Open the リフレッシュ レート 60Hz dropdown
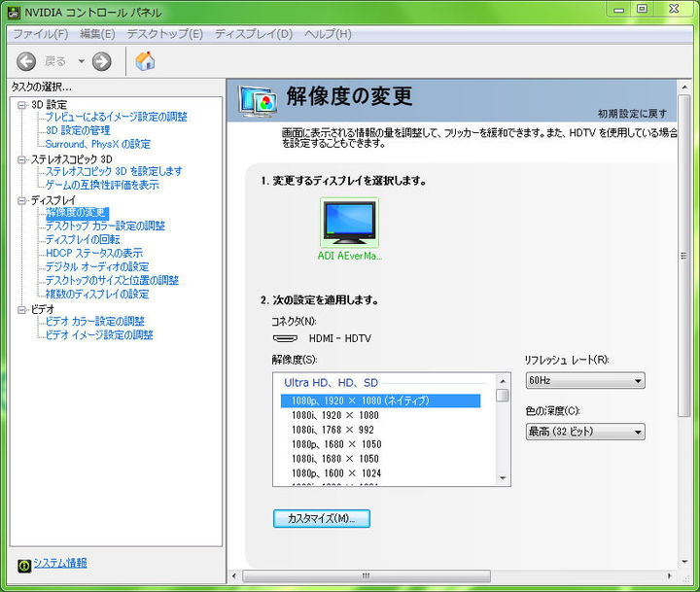 [585, 380]
